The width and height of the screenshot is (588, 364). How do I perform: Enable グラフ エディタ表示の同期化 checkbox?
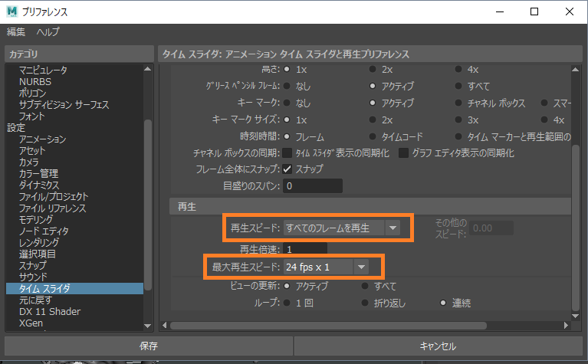[x=403, y=153]
